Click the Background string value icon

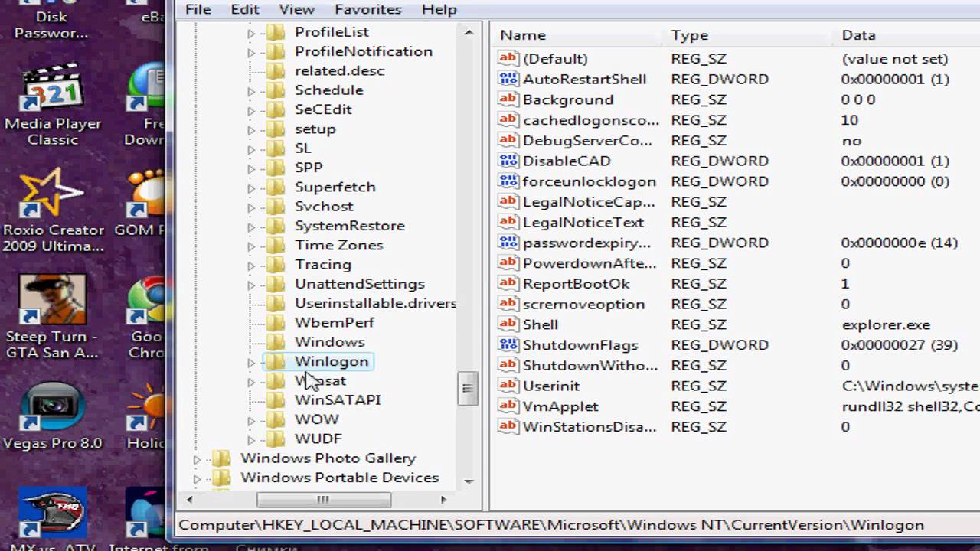coord(508,99)
